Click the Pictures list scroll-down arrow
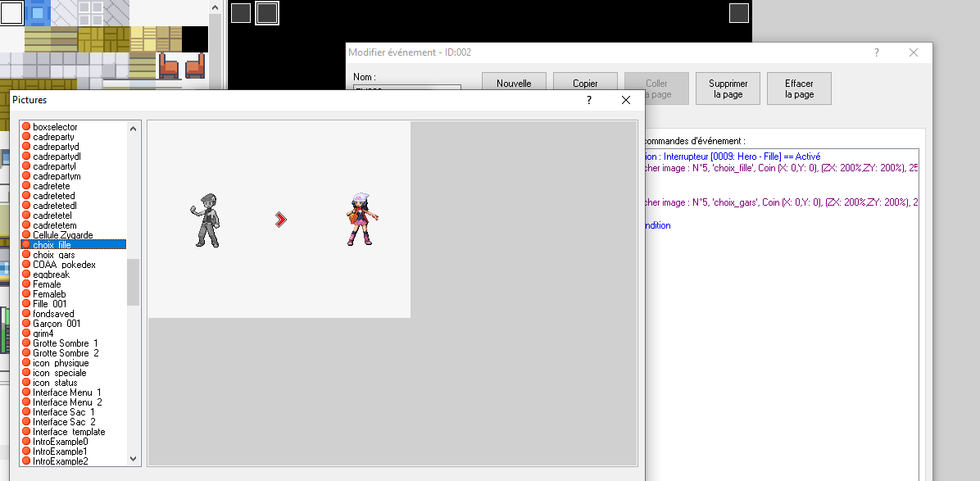 coord(133,459)
